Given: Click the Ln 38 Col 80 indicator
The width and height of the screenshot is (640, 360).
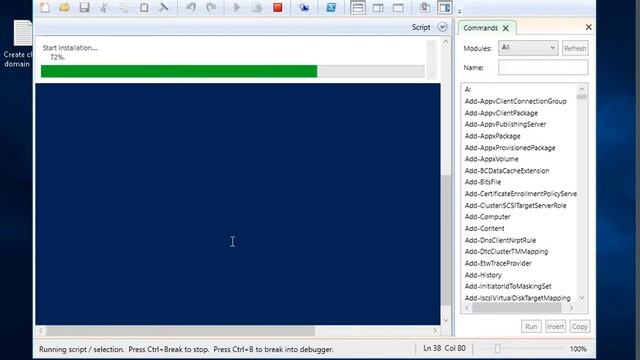Looking at the screenshot, I should click(x=444, y=348).
